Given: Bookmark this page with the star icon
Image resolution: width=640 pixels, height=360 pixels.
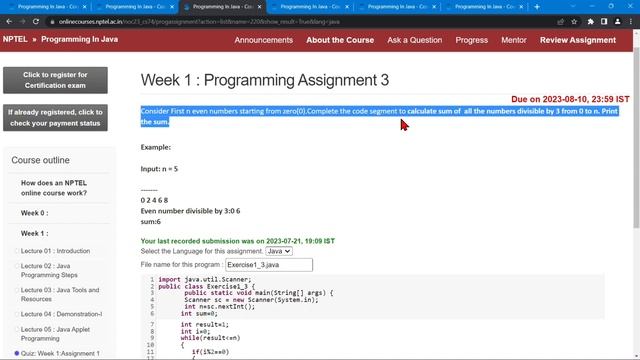Looking at the screenshot, I should click(x=574, y=22).
